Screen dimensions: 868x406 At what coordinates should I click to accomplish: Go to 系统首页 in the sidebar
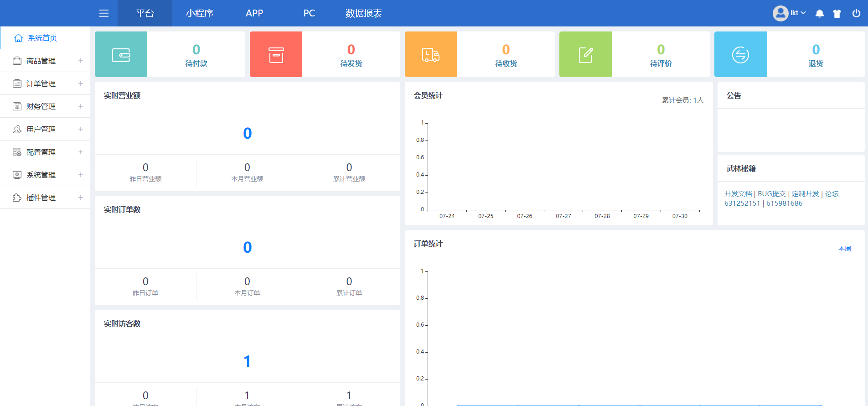(42, 38)
